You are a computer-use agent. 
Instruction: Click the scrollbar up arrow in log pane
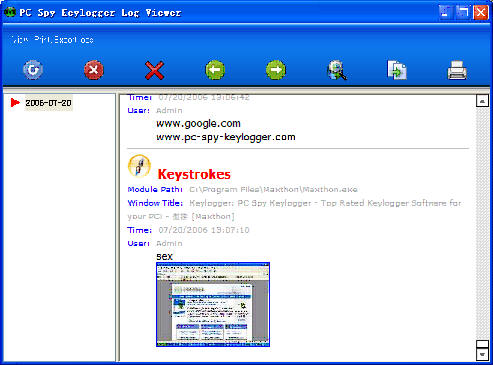click(482, 101)
